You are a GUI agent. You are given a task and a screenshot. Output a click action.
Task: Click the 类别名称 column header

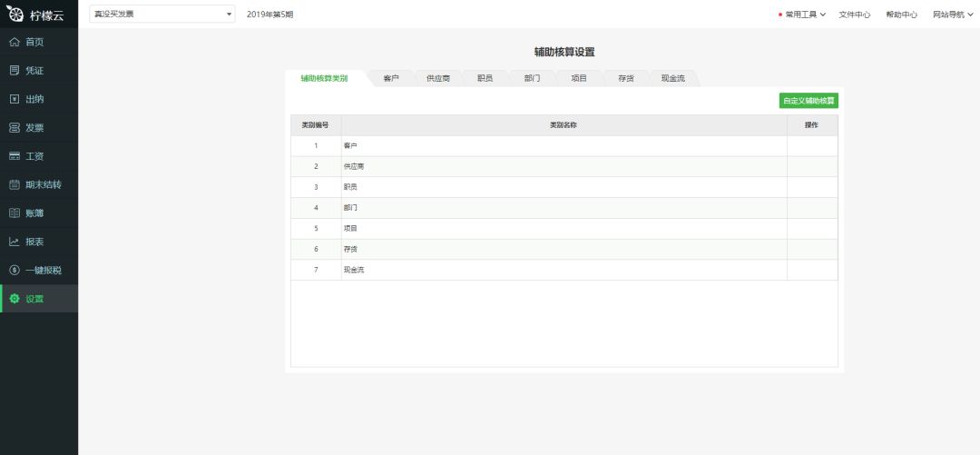tap(563, 125)
